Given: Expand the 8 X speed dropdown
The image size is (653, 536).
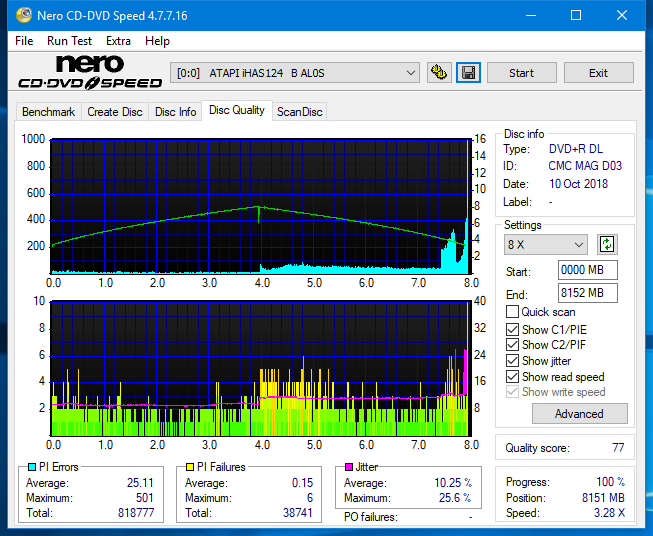Looking at the screenshot, I should click(x=546, y=244).
